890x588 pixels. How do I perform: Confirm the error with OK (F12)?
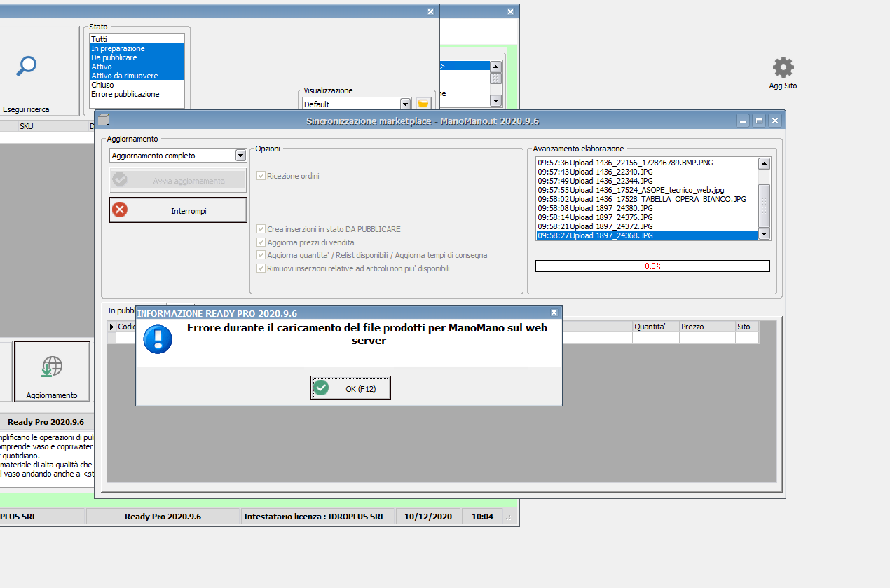tap(350, 388)
